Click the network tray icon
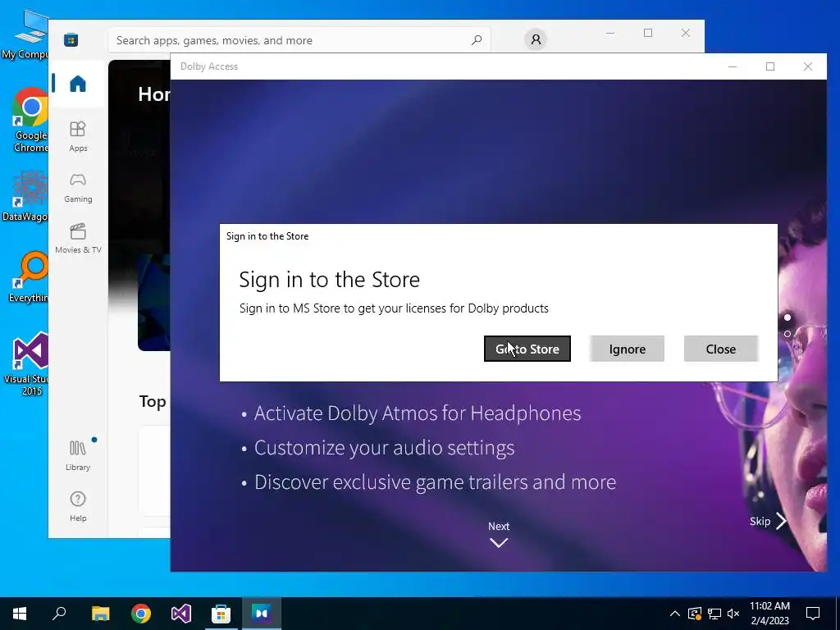The image size is (840, 630). coord(714,614)
